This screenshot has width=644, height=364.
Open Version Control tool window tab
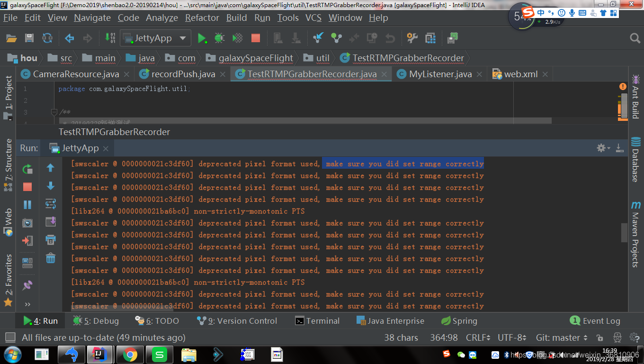[x=237, y=321]
